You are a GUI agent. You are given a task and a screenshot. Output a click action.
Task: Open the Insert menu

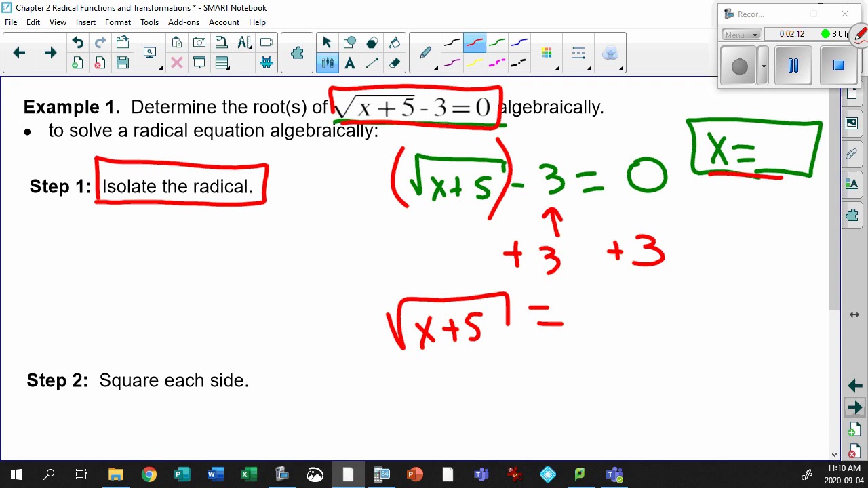85,22
